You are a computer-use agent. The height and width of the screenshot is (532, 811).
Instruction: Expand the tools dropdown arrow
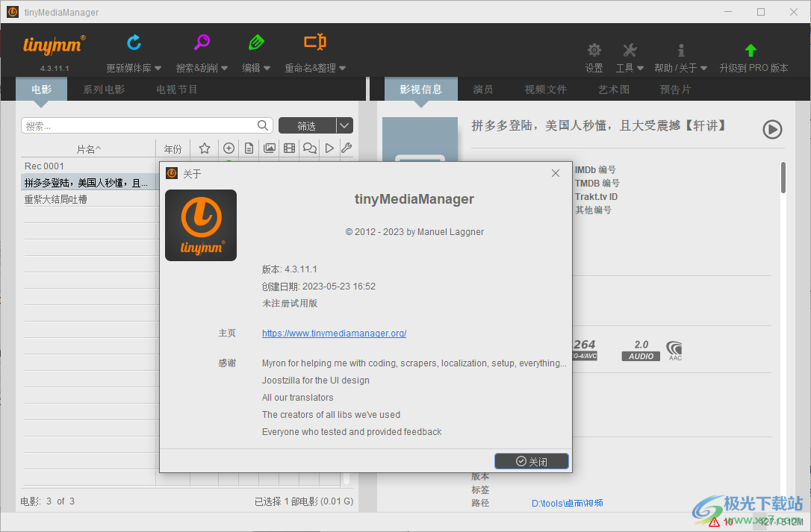[640, 68]
